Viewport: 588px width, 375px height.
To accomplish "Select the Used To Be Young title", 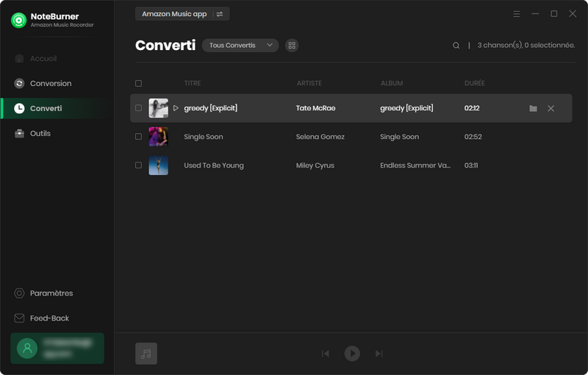I will click(x=214, y=165).
